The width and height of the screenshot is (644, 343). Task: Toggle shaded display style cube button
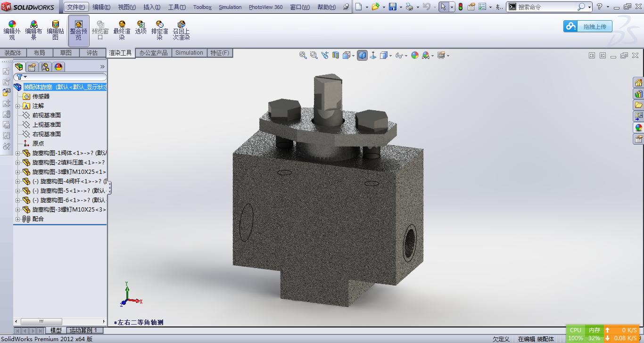(x=362, y=55)
